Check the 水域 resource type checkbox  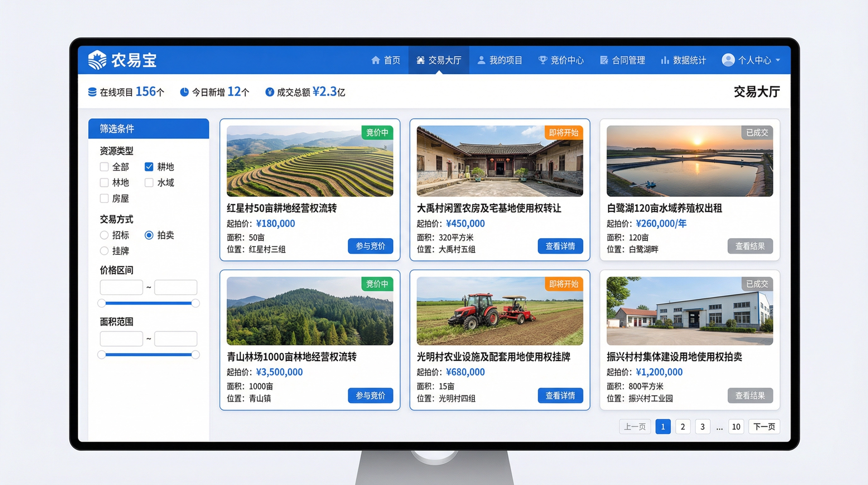tap(149, 183)
